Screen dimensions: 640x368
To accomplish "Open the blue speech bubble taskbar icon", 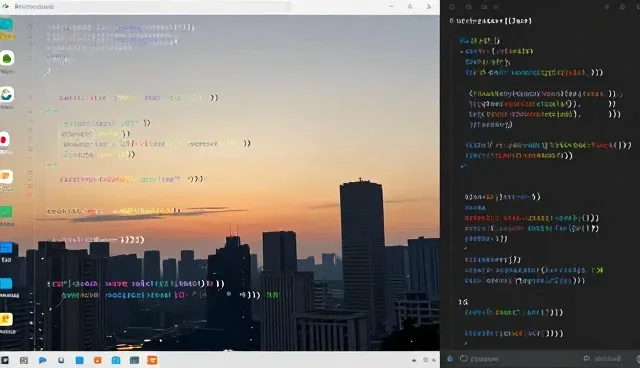I will click(42, 360).
